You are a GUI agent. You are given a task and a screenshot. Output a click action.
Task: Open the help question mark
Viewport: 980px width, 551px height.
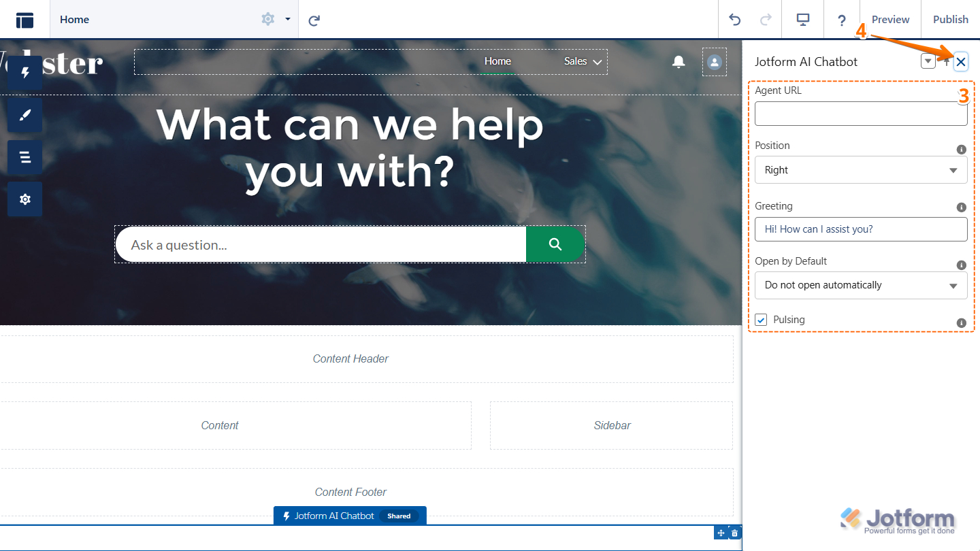point(842,20)
